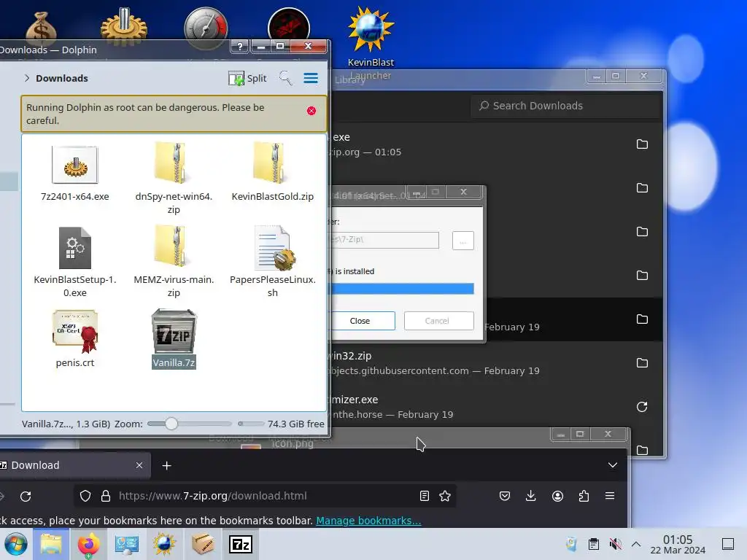747x560 pixels.
Task: Click the Firefox taskbar icon
Action: coord(88,544)
